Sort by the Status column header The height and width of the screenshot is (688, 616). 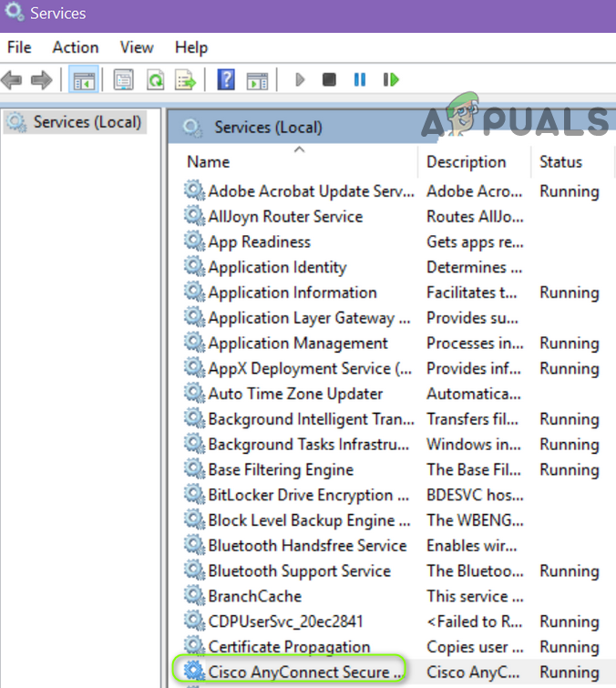point(560,162)
